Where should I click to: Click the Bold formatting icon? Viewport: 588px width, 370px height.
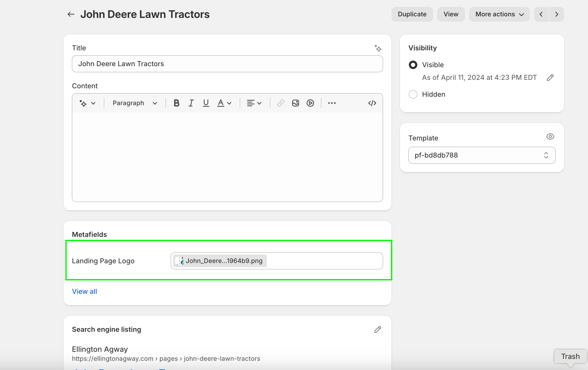(x=177, y=103)
